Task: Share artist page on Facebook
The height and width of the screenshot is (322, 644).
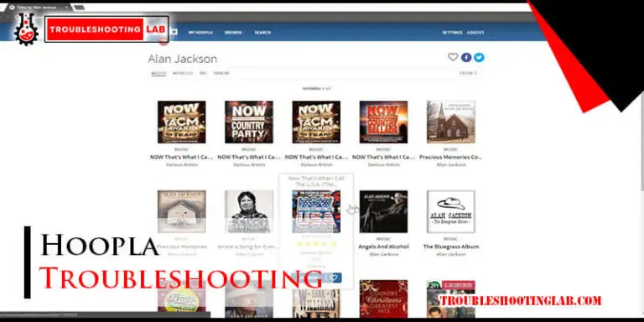Action: pos(466,58)
